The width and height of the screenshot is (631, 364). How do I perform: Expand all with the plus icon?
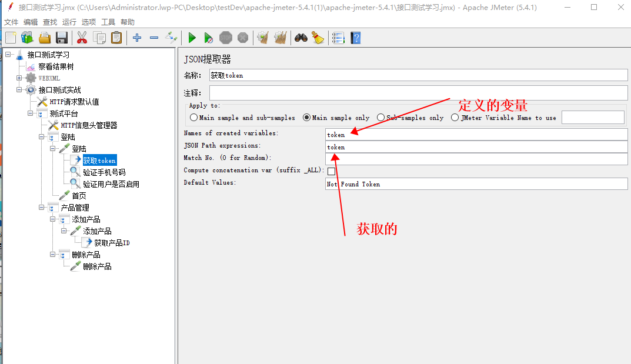click(x=137, y=38)
